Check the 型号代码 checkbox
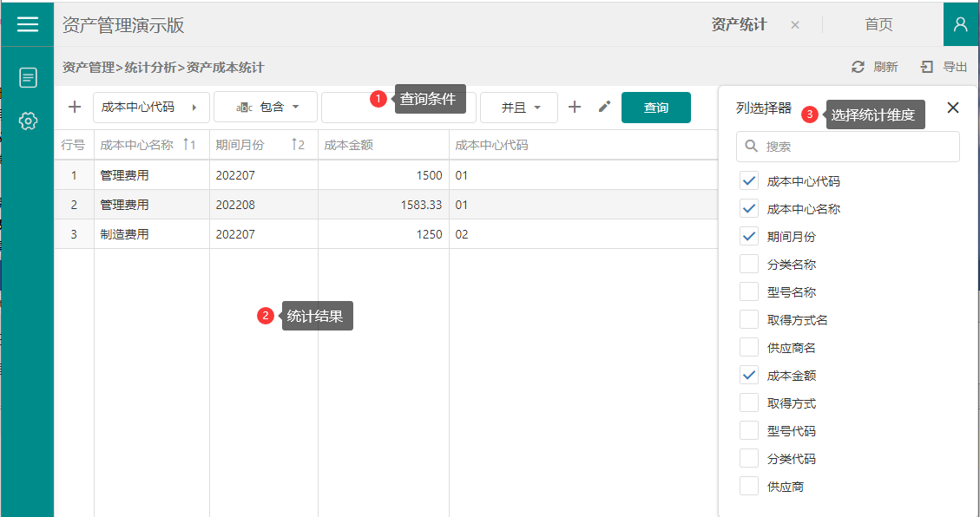This screenshot has height=517, width=980. click(x=749, y=431)
